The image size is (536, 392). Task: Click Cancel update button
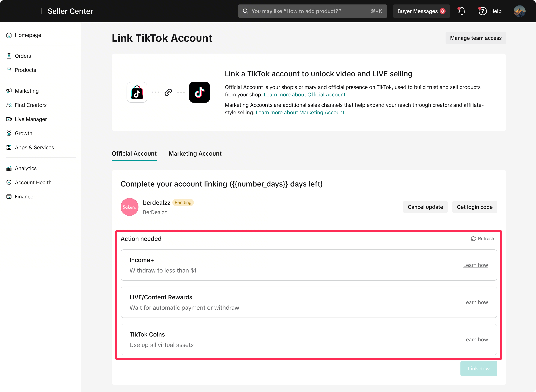pos(425,207)
